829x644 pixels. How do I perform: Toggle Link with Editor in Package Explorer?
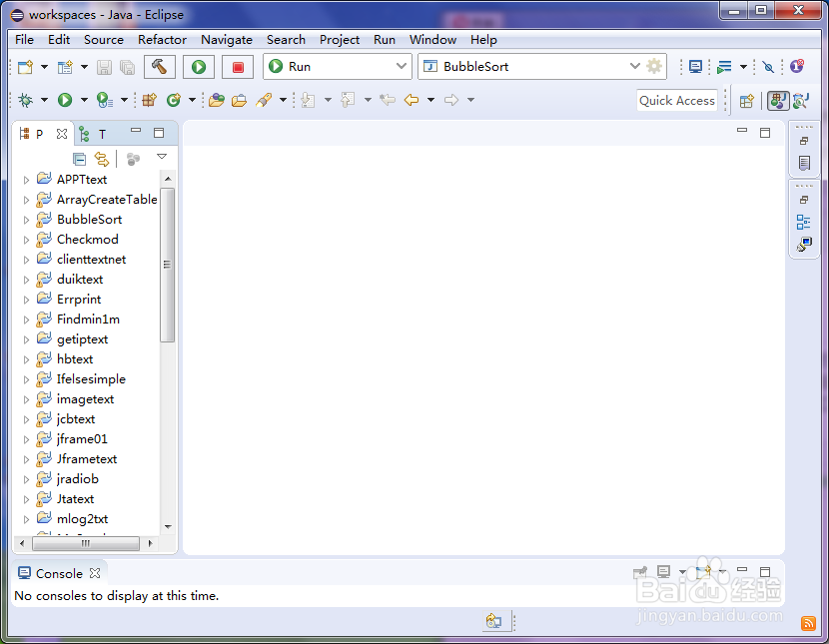coord(102,159)
